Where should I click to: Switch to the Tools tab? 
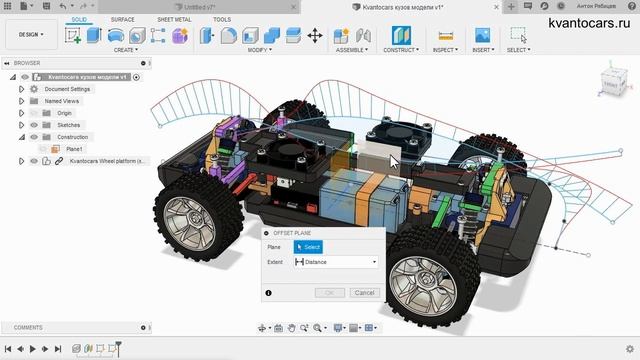click(222, 20)
